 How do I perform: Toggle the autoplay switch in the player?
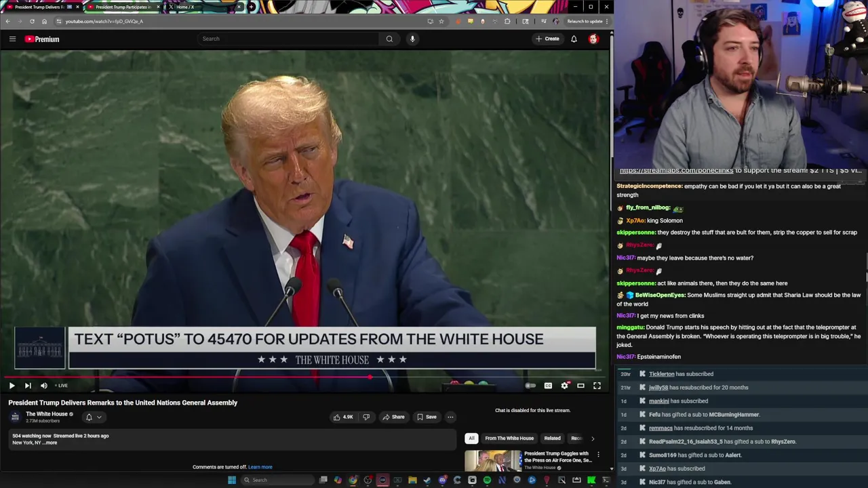pos(530,386)
